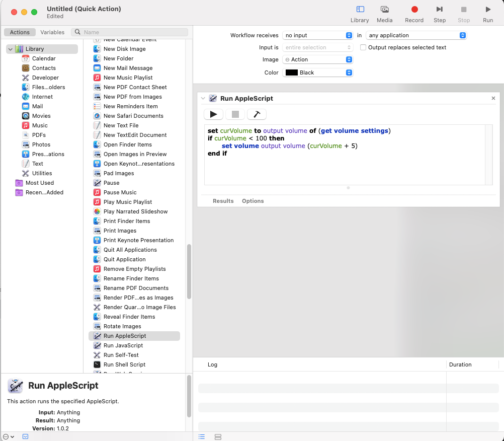Remove the Run AppleScript action with X
The height and width of the screenshot is (441, 504).
[493, 98]
